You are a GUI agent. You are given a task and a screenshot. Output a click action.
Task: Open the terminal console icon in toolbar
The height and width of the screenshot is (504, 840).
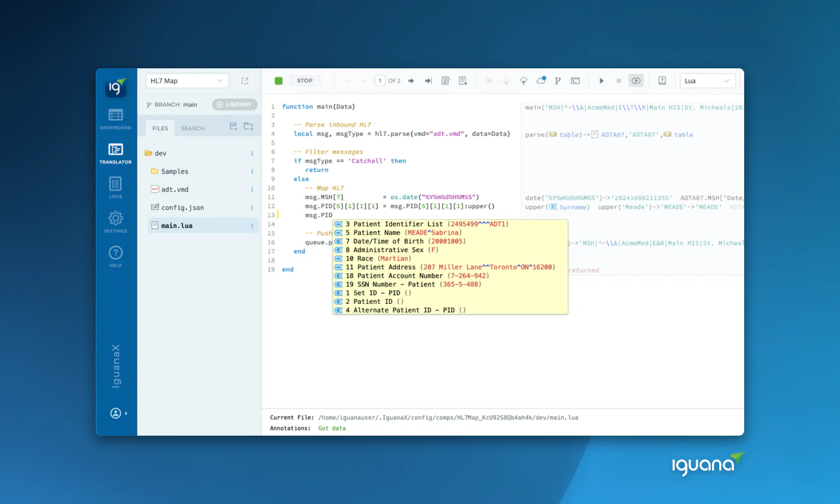pos(576,81)
